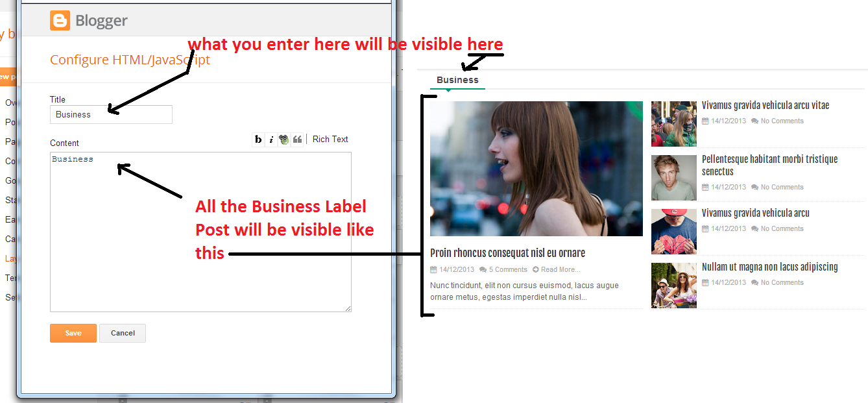Screen dimensions: 868x403
Task: Click featured post excerpt starting Nunc tincidunt
Action: [524, 291]
